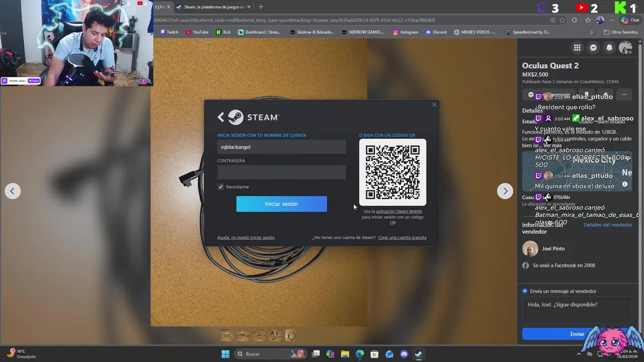Open the Skidrow & Reloaded bookmark
This screenshot has height=362, width=644.
[x=312, y=32]
